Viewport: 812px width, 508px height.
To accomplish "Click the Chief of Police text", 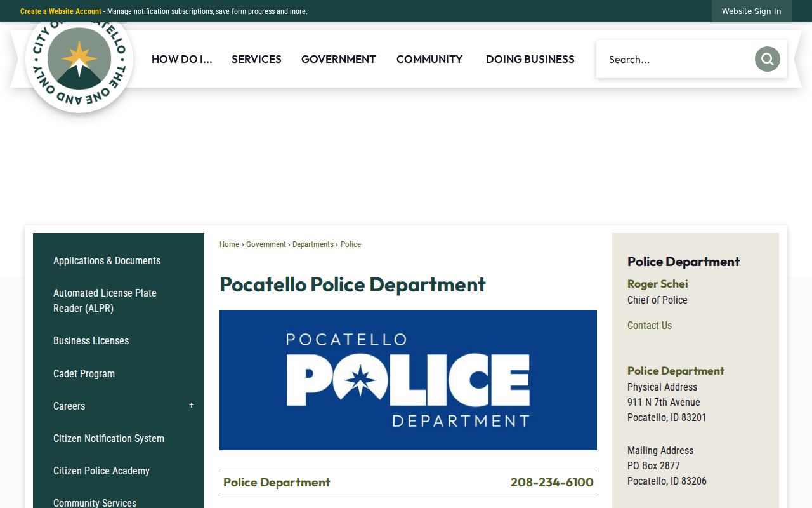I will coord(657,300).
